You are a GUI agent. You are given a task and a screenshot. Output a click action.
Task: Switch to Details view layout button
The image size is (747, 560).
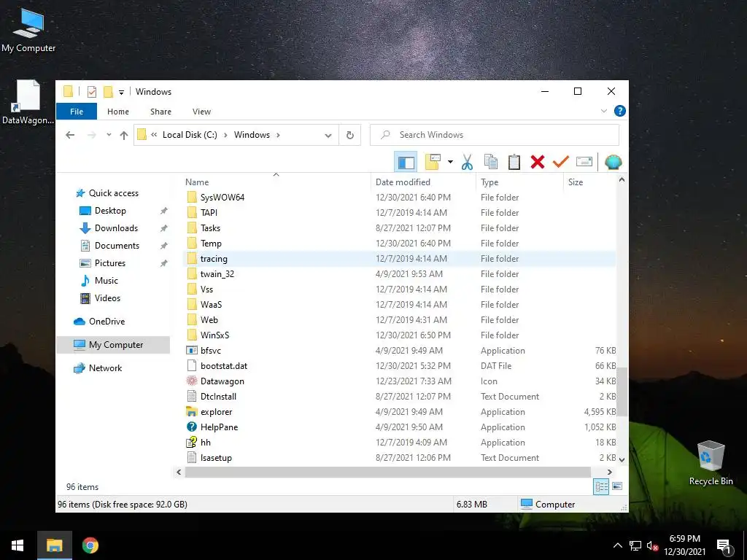click(x=601, y=486)
